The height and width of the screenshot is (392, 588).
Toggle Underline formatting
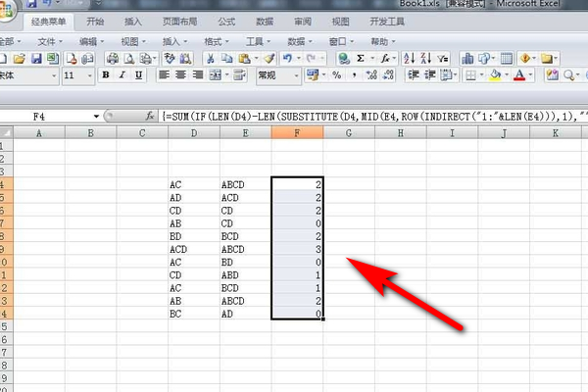point(139,75)
